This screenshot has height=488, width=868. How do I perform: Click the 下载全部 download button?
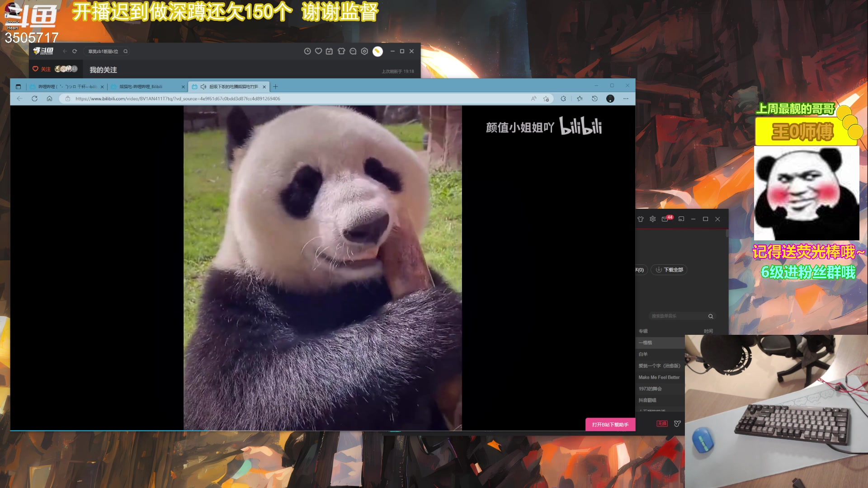click(669, 270)
